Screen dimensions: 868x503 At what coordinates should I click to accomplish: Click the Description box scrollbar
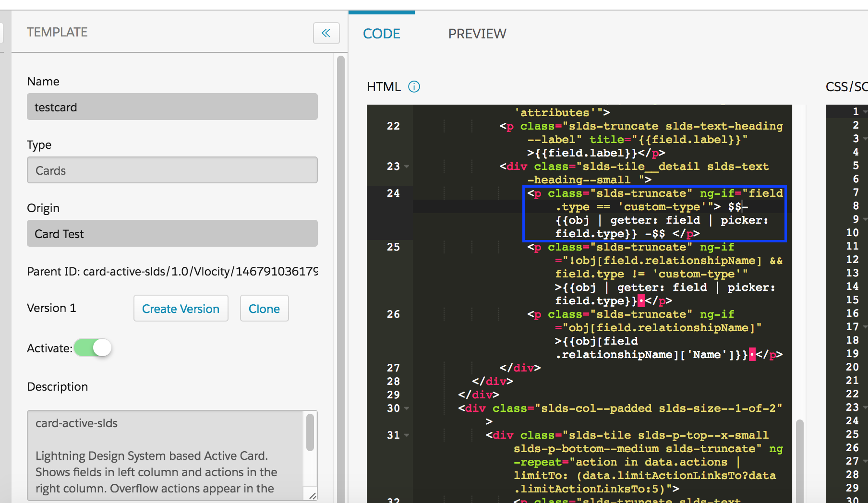(310, 432)
